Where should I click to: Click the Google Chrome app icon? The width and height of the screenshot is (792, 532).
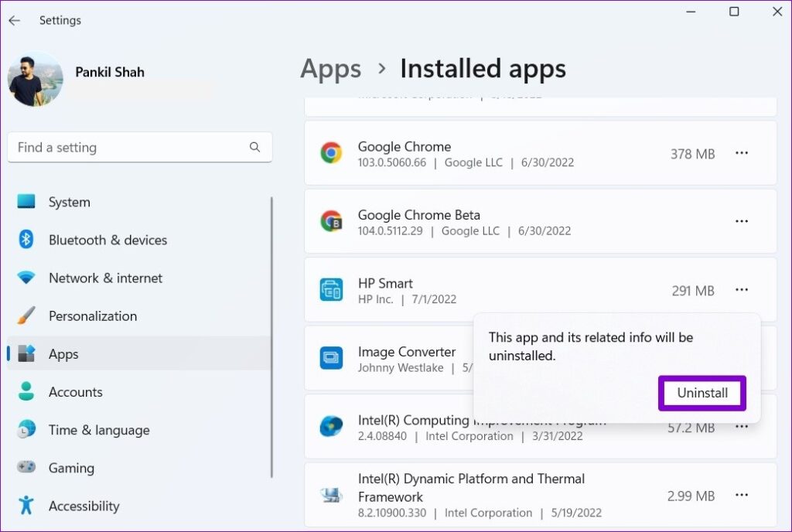[331, 153]
